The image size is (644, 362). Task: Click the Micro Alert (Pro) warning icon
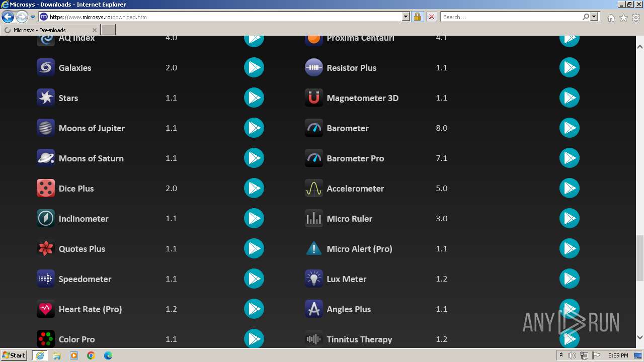(314, 248)
